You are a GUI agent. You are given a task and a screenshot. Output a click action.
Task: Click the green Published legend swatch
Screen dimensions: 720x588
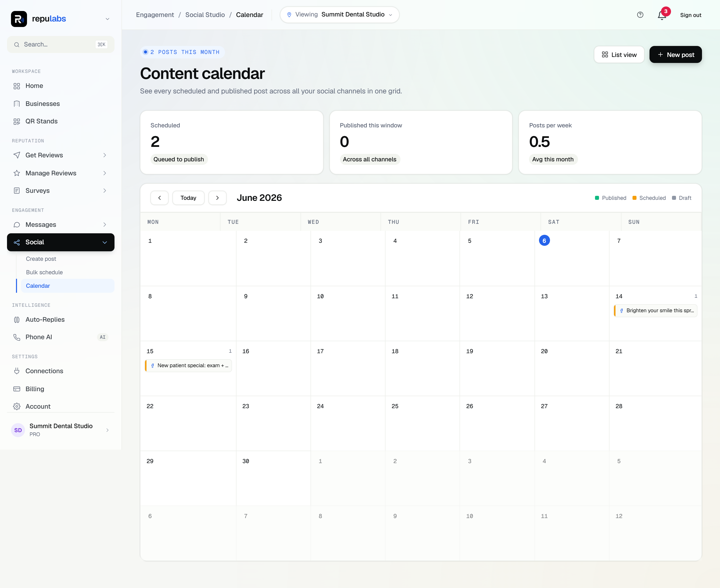[597, 198]
